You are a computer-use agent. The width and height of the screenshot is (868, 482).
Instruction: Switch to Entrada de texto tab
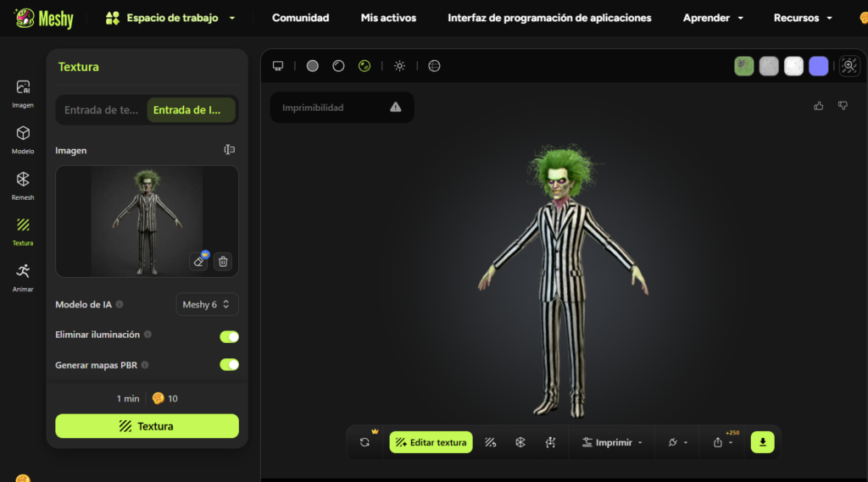(x=102, y=109)
